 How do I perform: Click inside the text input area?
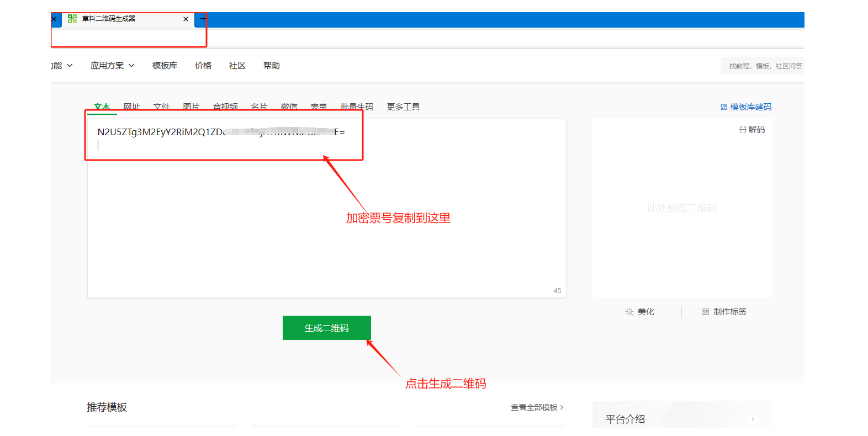click(326, 221)
